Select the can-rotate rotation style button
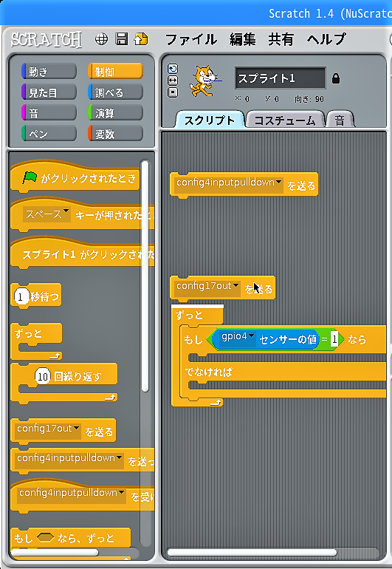Image resolution: width=392 pixels, height=569 pixels. [173, 69]
